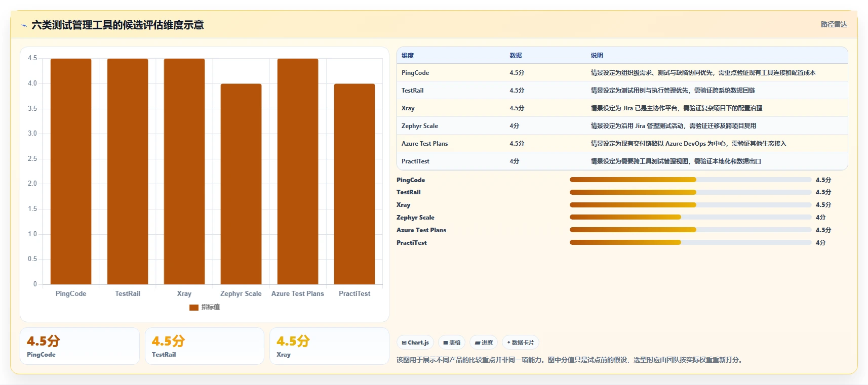Click the Chart.js chip
Screen dimensions: 868x385
(x=415, y=343)
